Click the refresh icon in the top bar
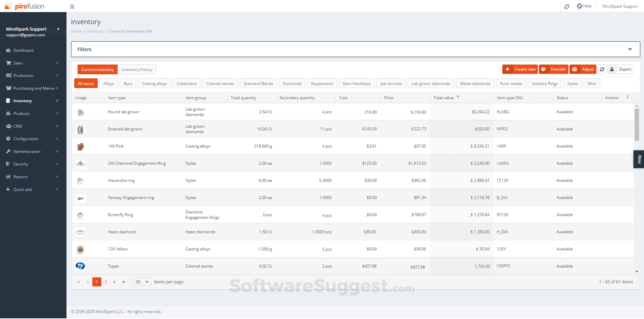The width and height of the screenshot is (644, 319). [566, 6]
